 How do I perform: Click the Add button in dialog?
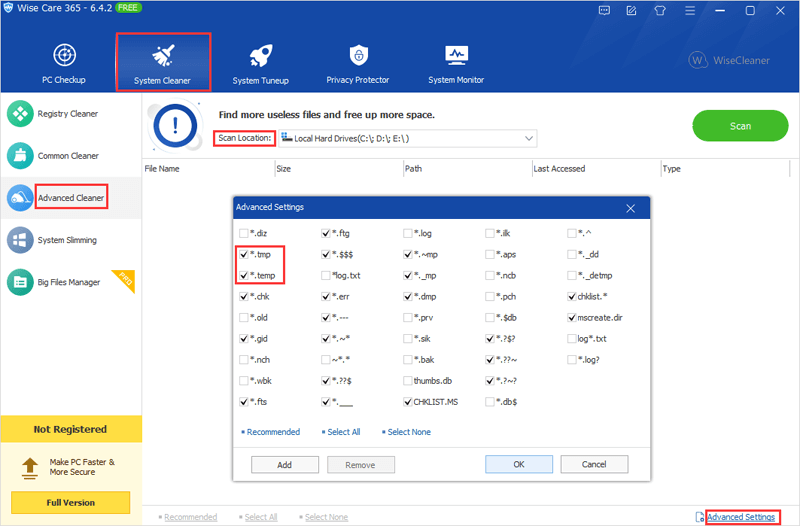(x=285, y=465)
